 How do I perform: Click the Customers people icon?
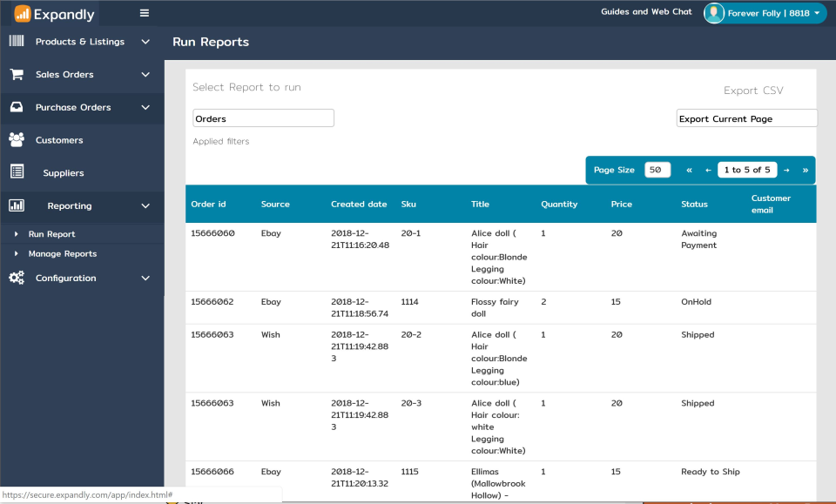coord(16,139)
